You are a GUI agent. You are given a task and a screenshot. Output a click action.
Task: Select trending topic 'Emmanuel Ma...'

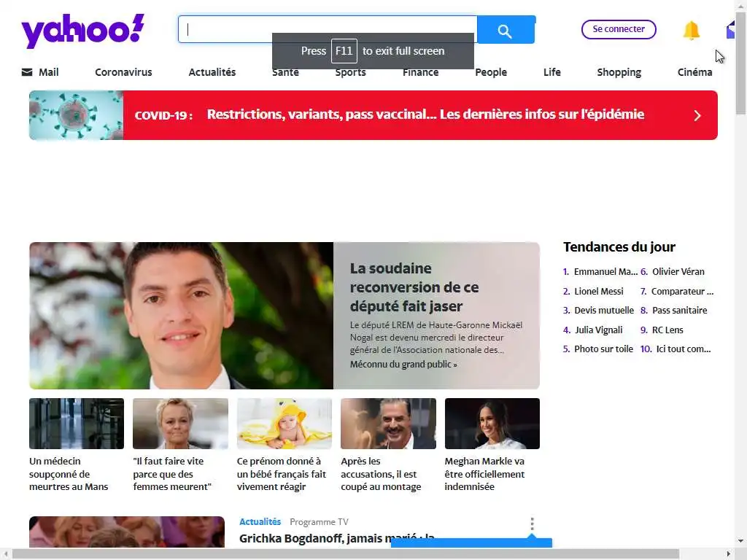click(x=605, y=271)
